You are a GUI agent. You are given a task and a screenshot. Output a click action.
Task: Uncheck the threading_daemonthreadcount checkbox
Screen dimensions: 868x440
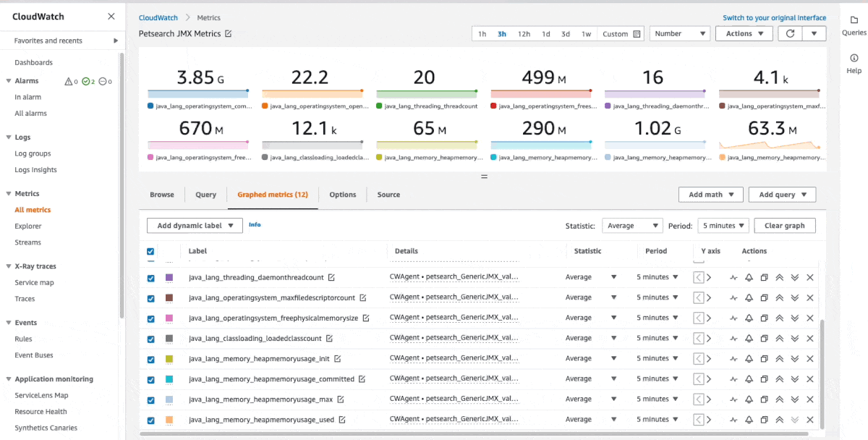[151, 278]
